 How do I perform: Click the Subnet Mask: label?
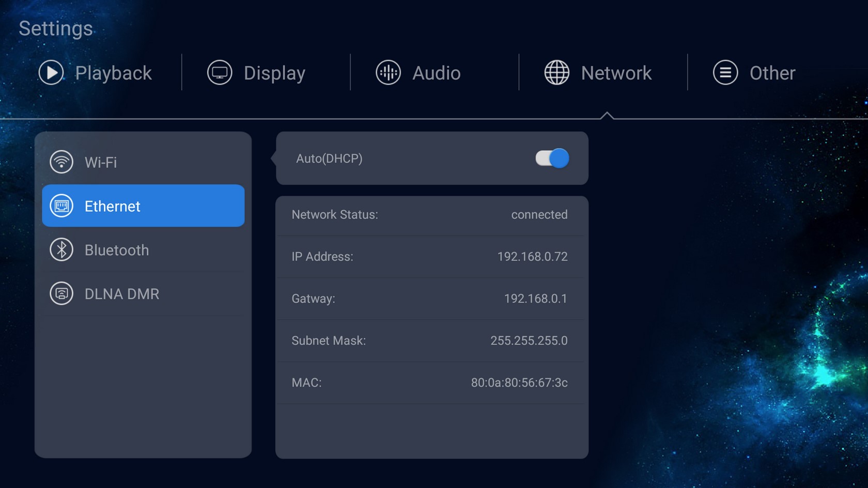[x=329, y=341]
